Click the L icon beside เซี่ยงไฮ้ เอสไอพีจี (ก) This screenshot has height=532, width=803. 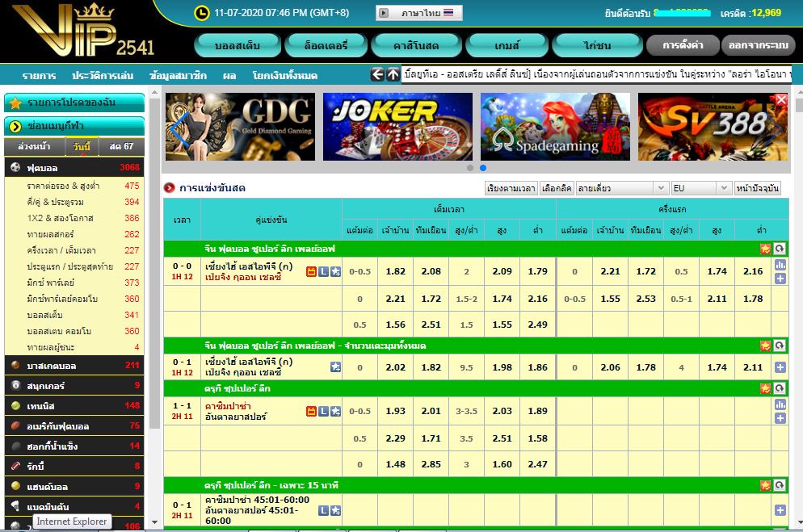pyautogui.click(x=323, y=271)
